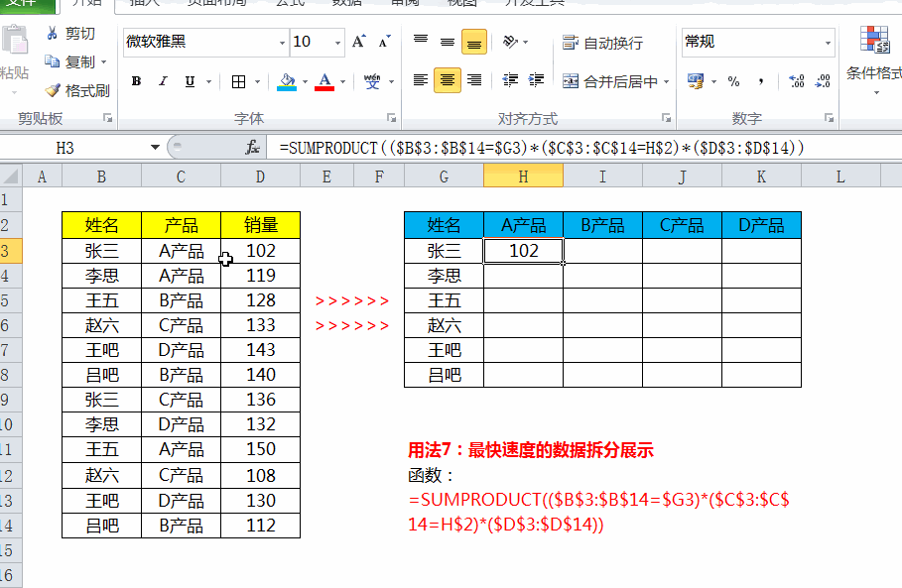Click the Cut (剪切) button

(70, 34)
